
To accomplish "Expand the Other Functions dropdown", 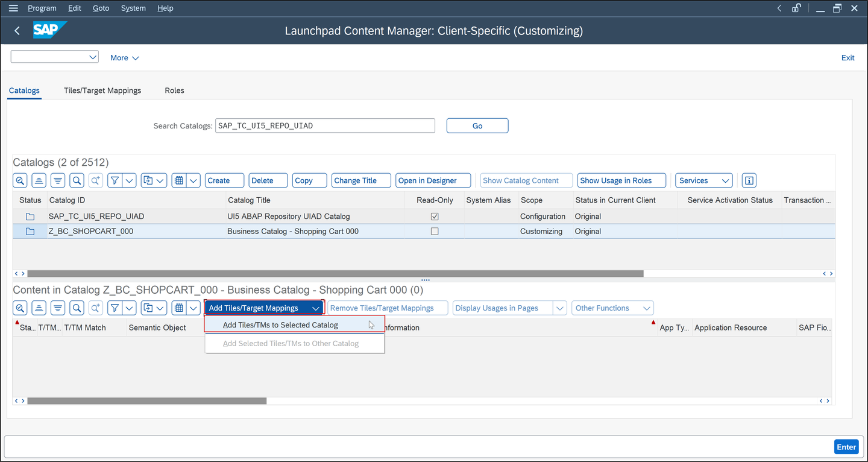I will point(612,308).
